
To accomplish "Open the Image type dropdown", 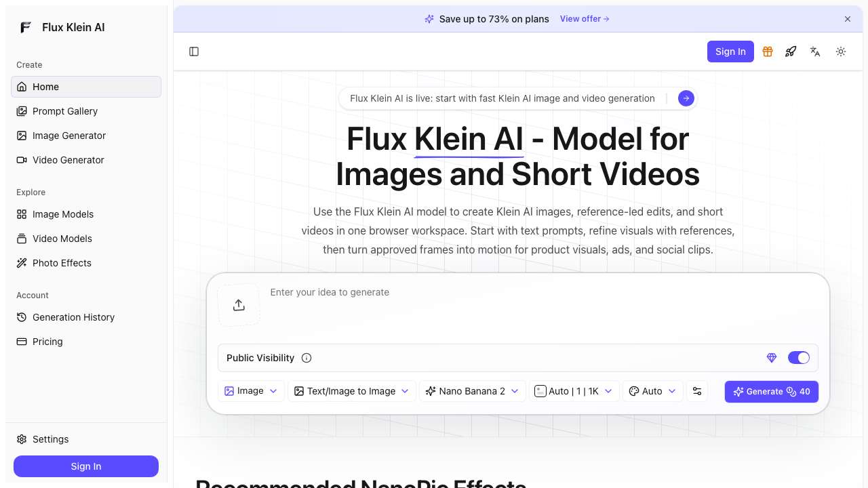I will (251, 391).
